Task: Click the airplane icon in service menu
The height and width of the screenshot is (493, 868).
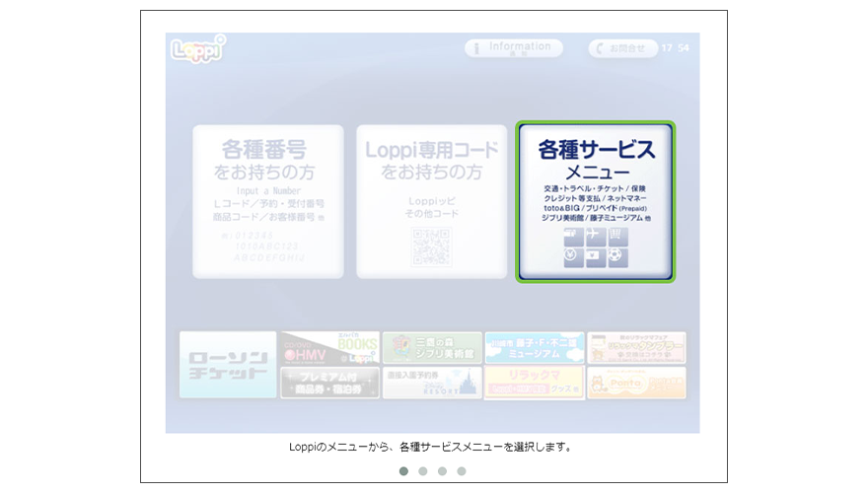Action: (x=596, y=237)
